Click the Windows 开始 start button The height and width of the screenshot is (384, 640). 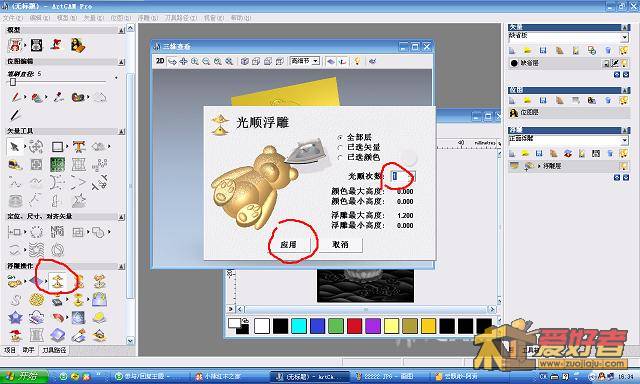click(24, 376)
